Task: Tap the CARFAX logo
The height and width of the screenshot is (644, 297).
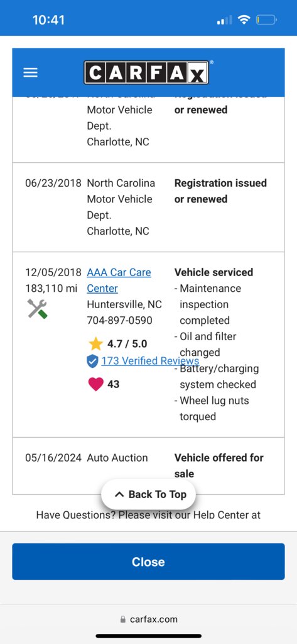Action: tap(146, 73)
